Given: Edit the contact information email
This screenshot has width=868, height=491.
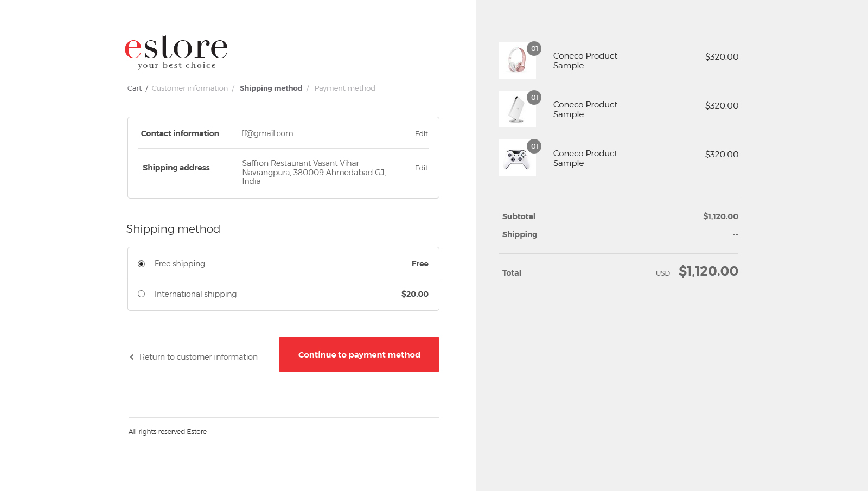Looking at the screenshot, I should 421,134.
